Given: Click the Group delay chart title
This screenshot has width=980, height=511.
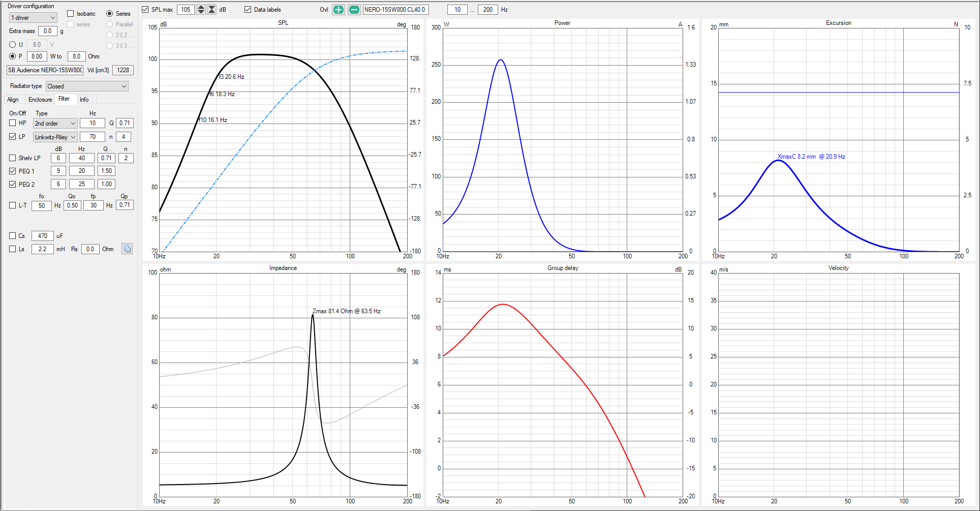Looking at the screenshot, I should pos(563,268).
